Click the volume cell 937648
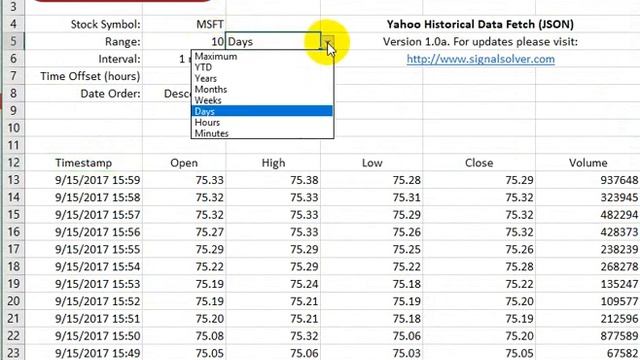 [588, 180]
